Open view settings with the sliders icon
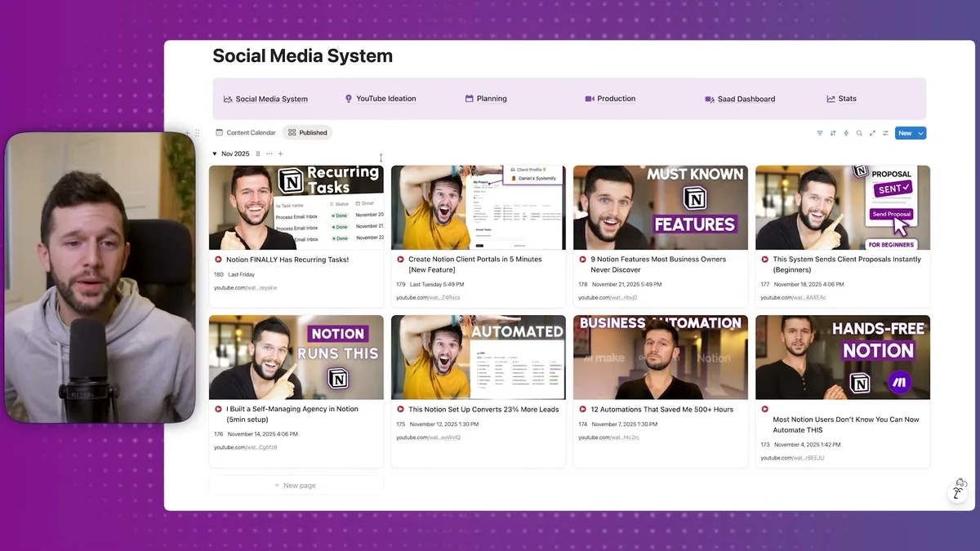This screenshot has width=980, height=551. pos(885,132)
